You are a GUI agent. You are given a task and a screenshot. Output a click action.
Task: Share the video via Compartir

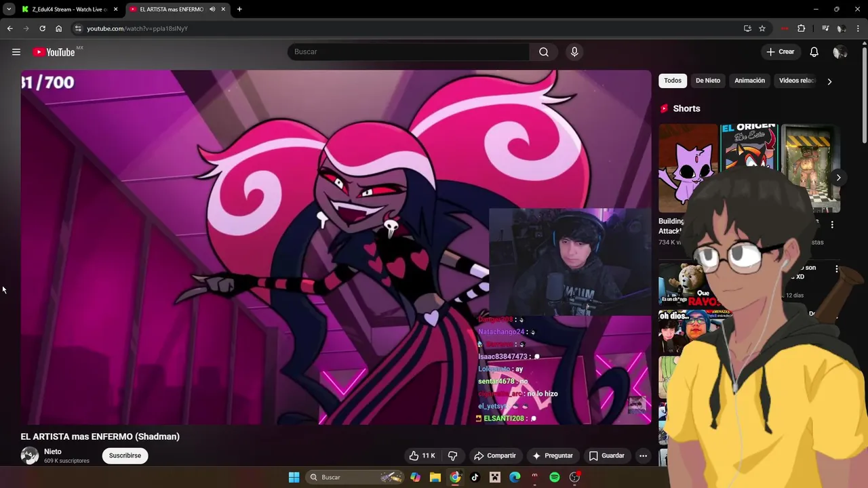click(495, 455)
